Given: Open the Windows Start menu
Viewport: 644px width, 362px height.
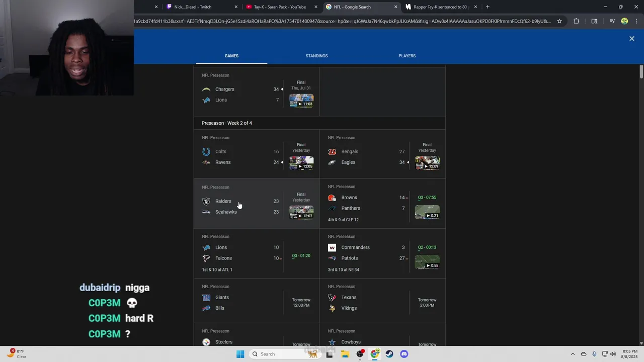Looking at the screenshot, I should pos(240,354).
